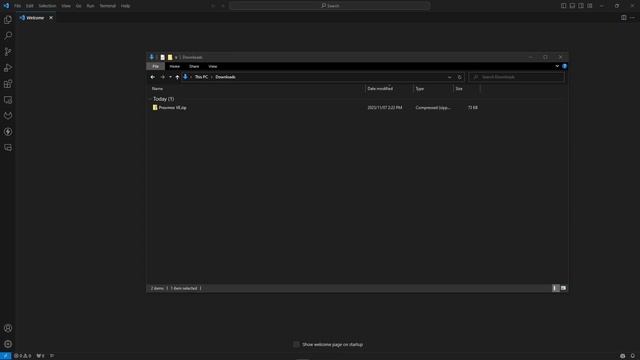Screen dimensions: 640x360
Task: Open the Explorer view in VS Code activity bar
Action: pos(8,20)
